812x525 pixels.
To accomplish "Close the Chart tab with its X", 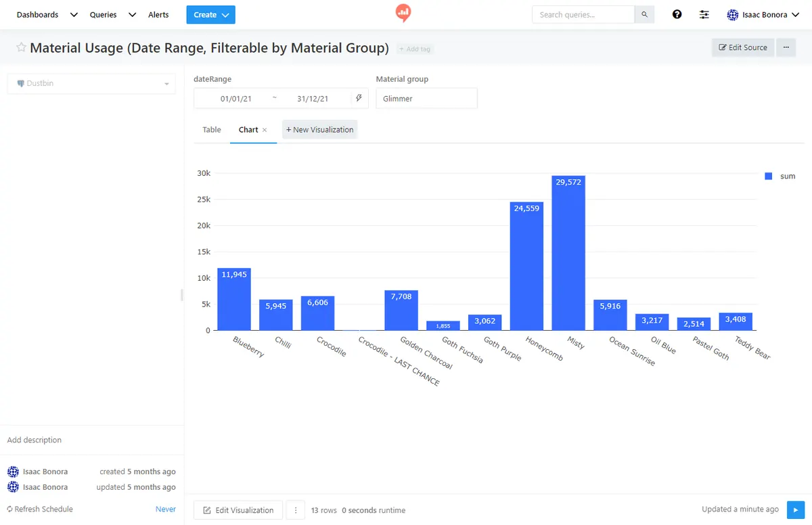I will (265, 130).
